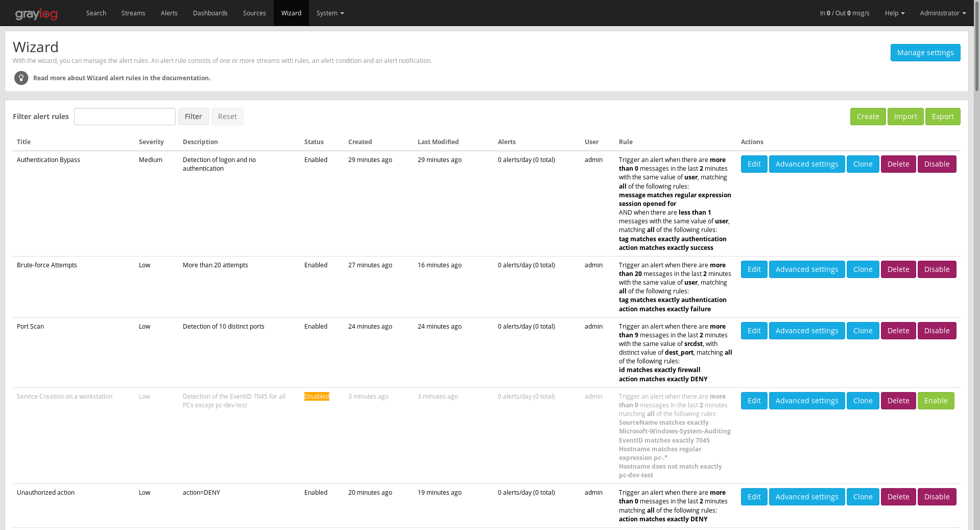
Task: Focus the Filter alert rules text field
Action: pos(125,117)
